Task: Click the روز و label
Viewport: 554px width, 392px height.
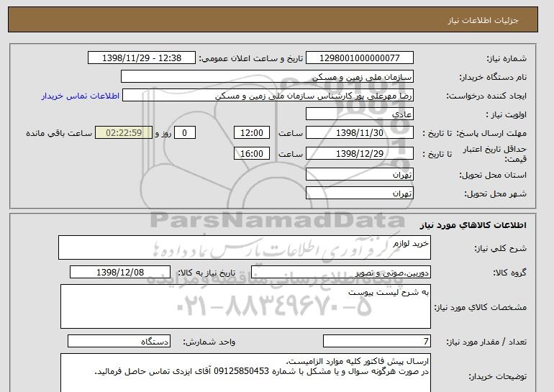Action: 163,133
